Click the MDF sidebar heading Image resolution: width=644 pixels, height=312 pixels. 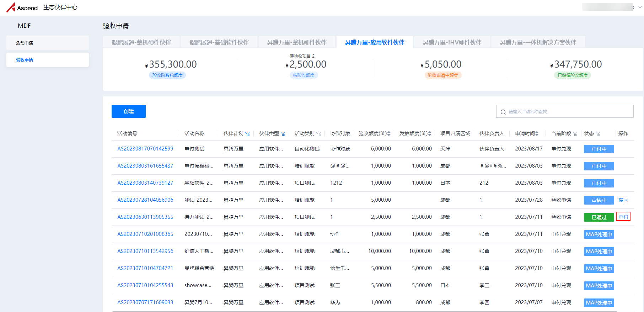[25, 26]
